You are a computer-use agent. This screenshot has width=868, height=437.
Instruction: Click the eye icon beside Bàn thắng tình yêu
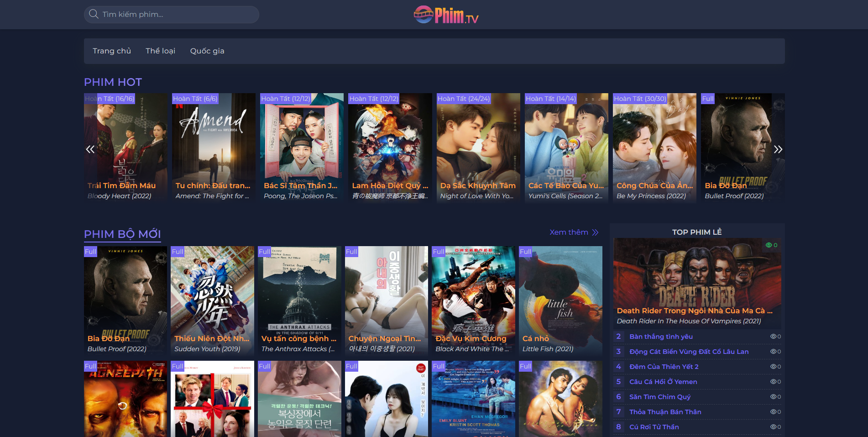click(x=774, y=337)
